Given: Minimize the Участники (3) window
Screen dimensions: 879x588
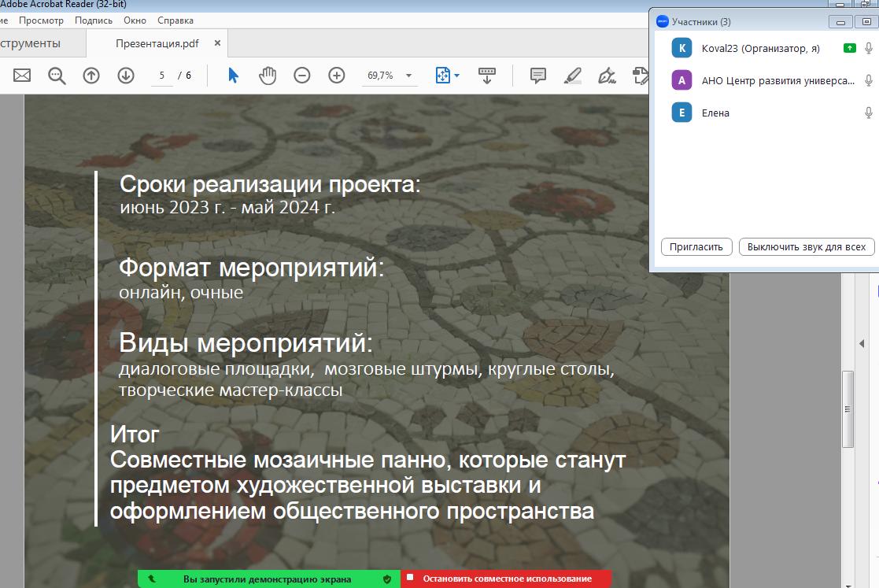Looking at the screenshot, I should pyautogui.click(x=840, y=22).
